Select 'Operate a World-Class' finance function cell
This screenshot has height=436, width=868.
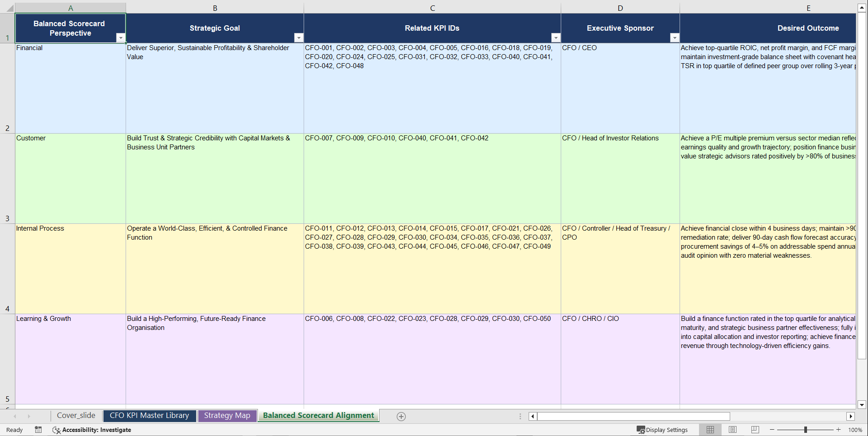[x=215, y=269]
